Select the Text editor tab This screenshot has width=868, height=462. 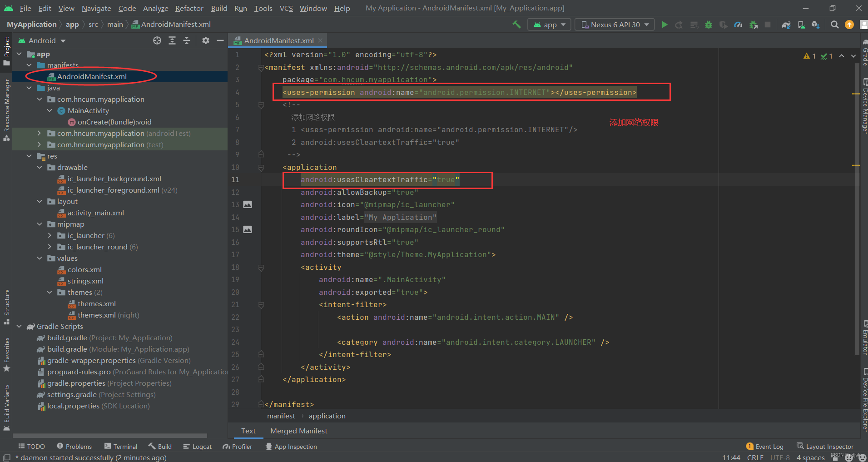[248, 431]
